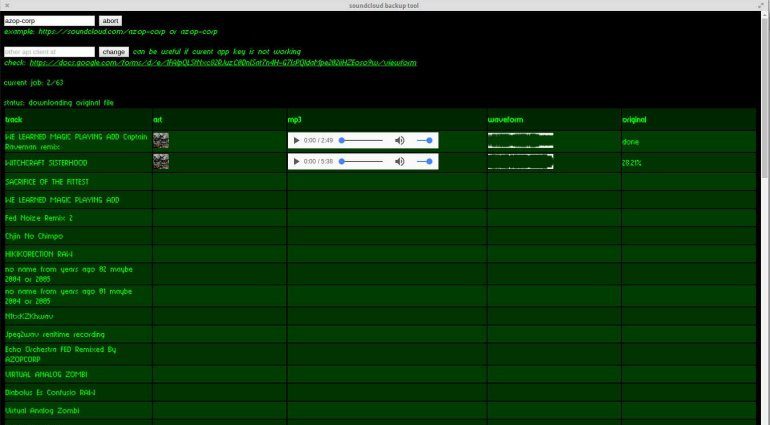Play the WITCHCRAFT SISTERHOOD mp3

pyautogui.click(x=296, y=161)
